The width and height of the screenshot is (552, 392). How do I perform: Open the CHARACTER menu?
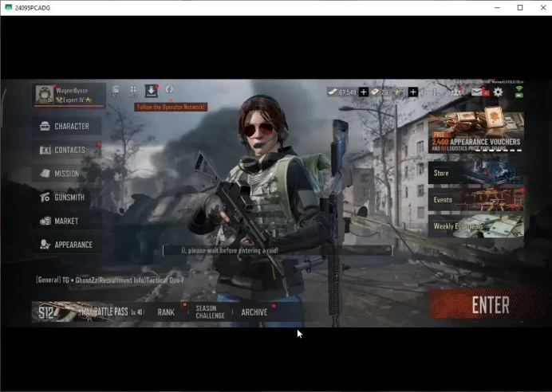click(x=67, y=126)
